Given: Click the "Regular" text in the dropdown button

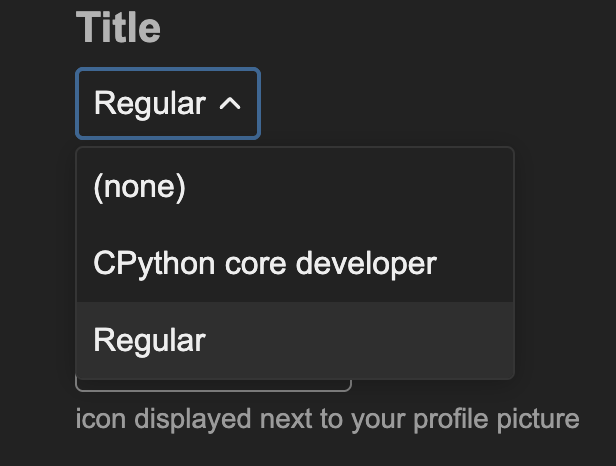Looking at the screenshot, I should click(x=150, y=103).
